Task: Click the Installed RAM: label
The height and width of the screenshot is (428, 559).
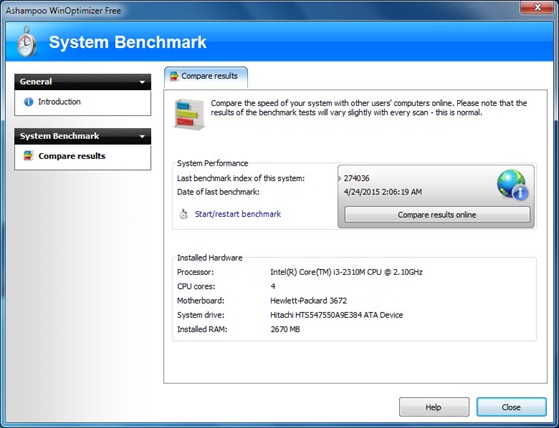Action: 202,329
